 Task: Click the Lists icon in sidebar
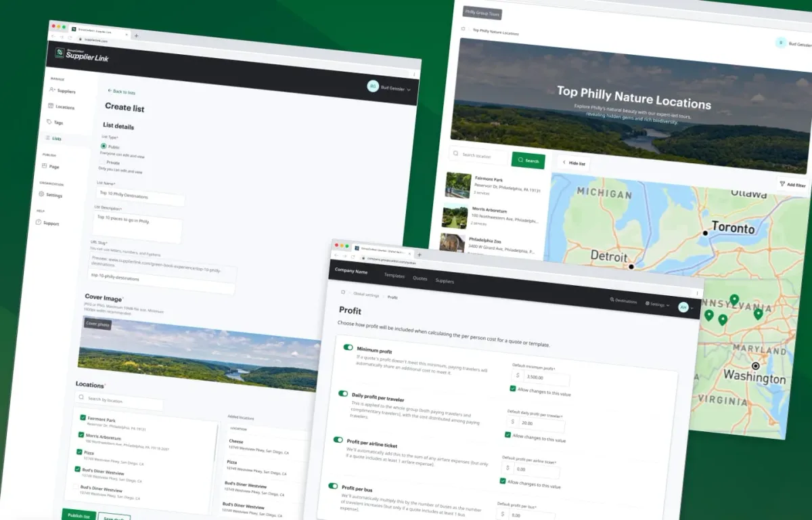tap(47, 137)
